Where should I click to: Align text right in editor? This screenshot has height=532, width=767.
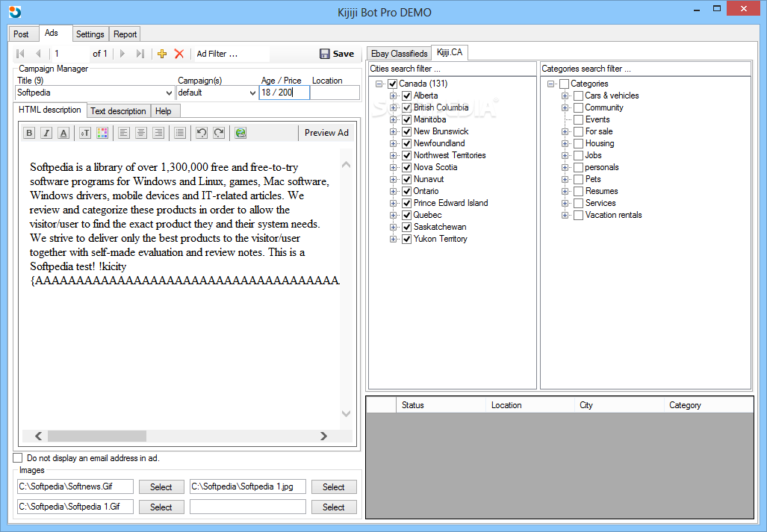click(x=158, y=133)
